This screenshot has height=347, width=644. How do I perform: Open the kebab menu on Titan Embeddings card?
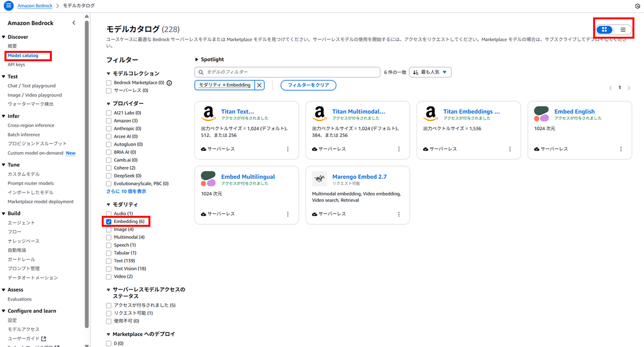click(510, 149)
